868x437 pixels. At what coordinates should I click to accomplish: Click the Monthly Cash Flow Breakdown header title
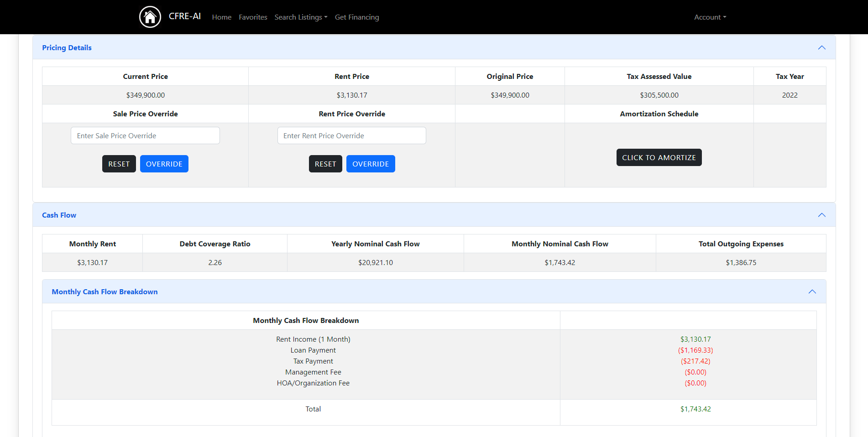[105, 291]
